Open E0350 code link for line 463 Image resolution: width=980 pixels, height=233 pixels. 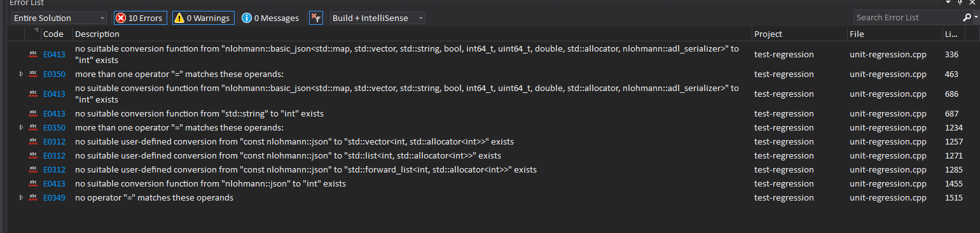click(x=54, y=74)
